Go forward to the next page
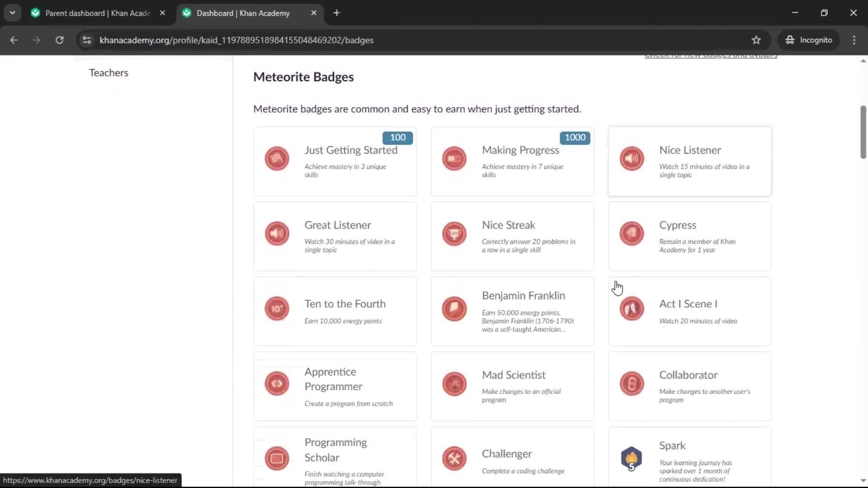 coord(37,40)
